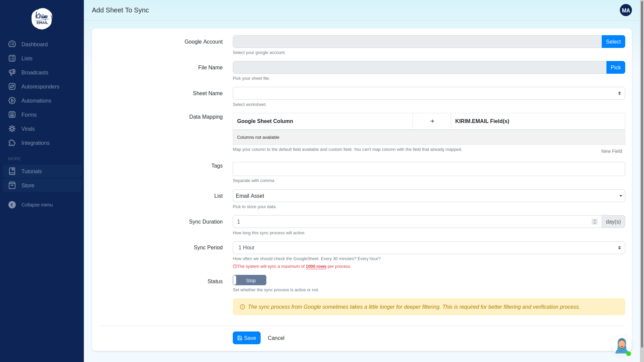Save the sheet sync settings
Screen dimensions: 644x362
click(x=246, y=338)
